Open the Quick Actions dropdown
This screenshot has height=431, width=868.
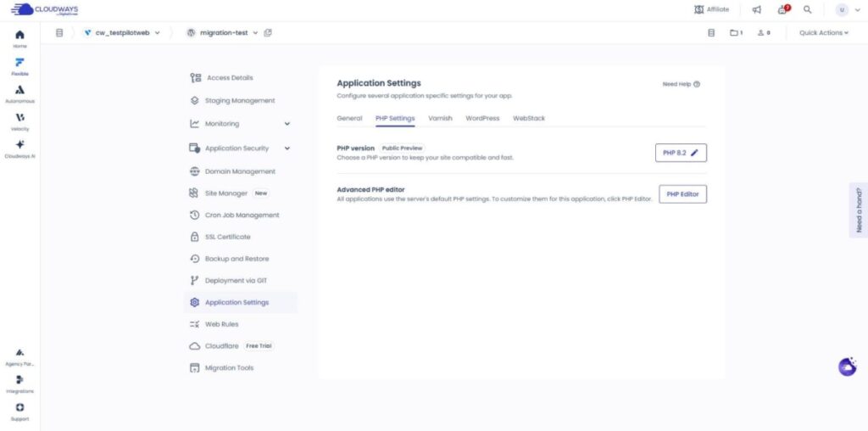click(x=824, y=33)
